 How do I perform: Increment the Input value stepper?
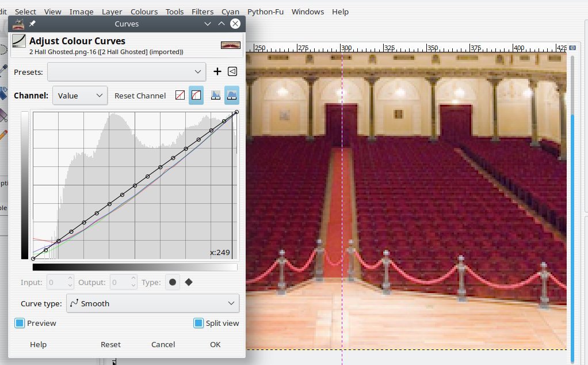(70, 279)
